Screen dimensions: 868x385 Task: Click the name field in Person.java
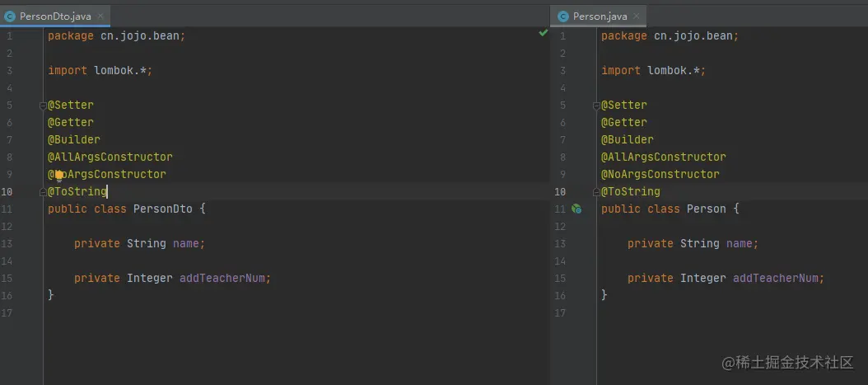(x=740, y=243)
